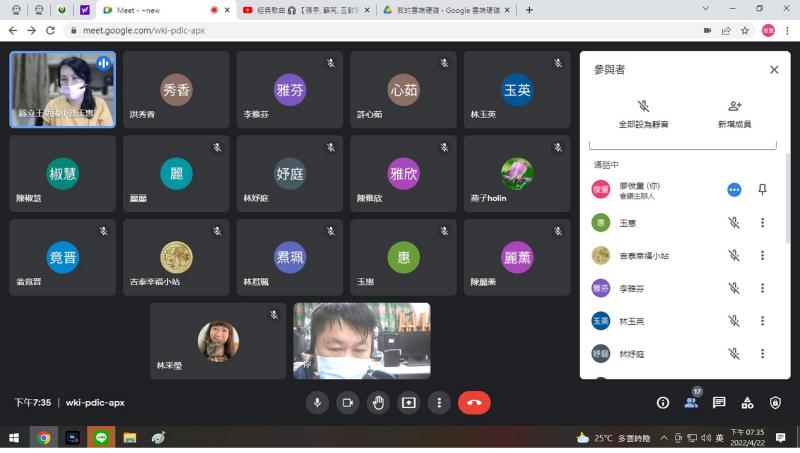Raise your hand in the meeting
Image resolution: width=800 pixels, height=453 pixels.
(x=378, y=402)
